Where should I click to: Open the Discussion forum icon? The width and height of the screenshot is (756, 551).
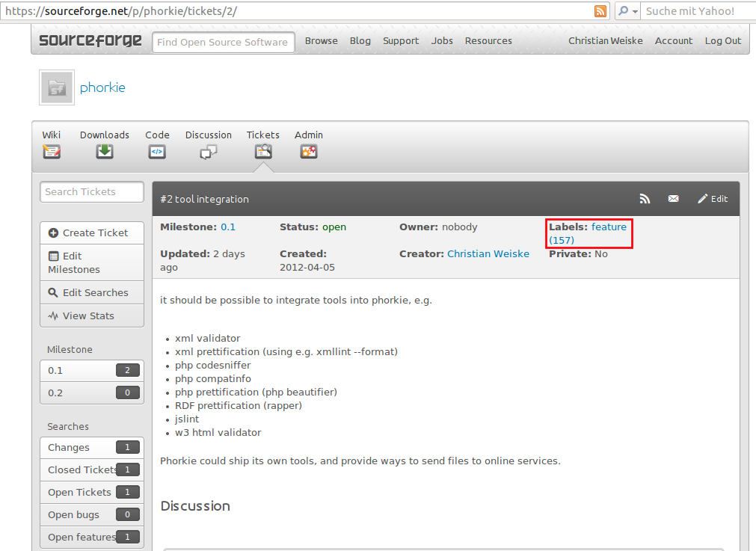click(x=209, y=152)
